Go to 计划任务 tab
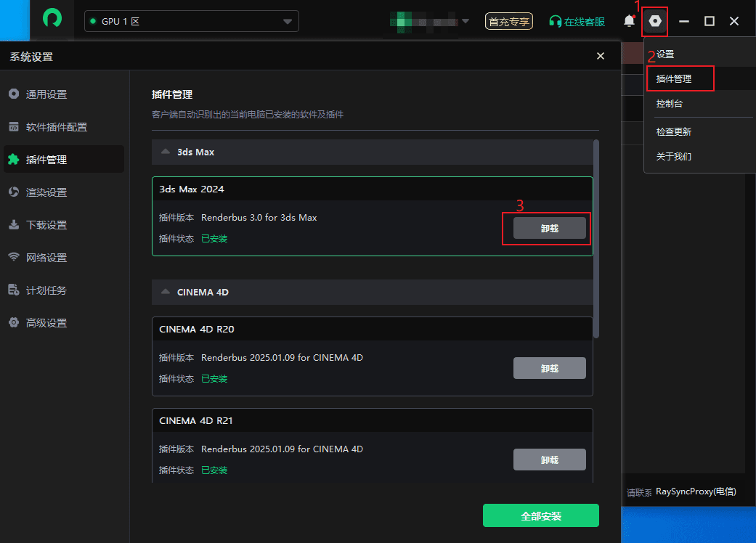The image size is (756, 543). point(64,290)
